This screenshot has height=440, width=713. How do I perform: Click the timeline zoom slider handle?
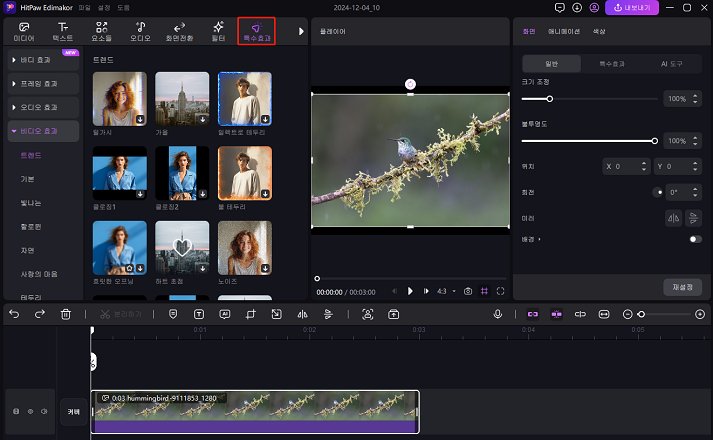pyautogui.click(x=641, y=314)
